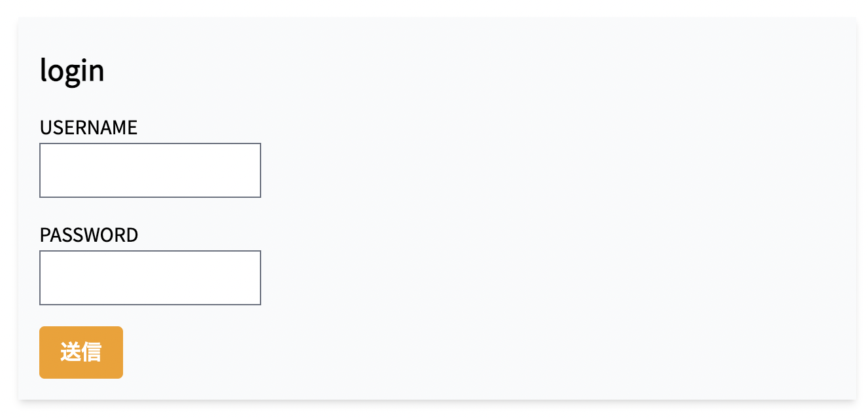Click the PASSWORD label text
The image size is (868, 418).
coord(89,235)
